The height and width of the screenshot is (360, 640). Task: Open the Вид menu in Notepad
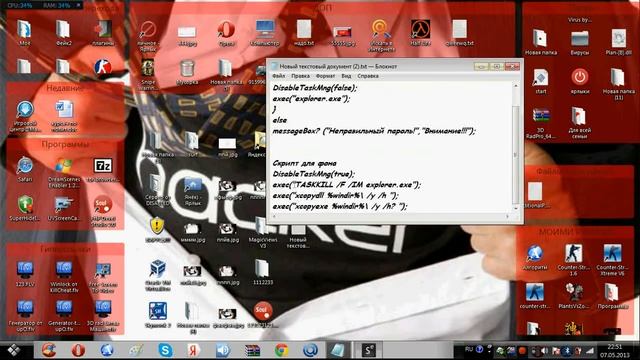pos(346,76)
